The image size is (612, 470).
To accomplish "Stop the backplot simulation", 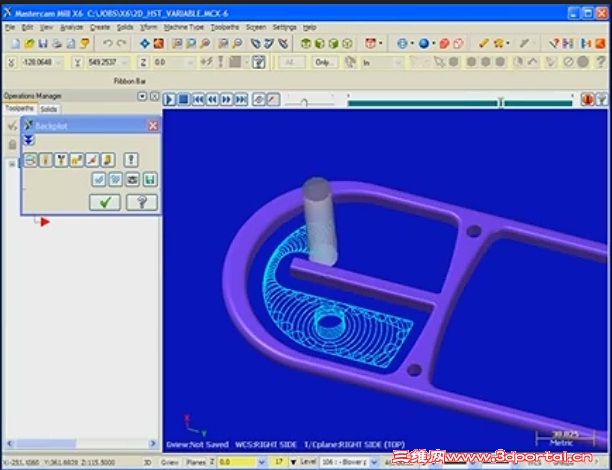I will [x=183, y=100].
